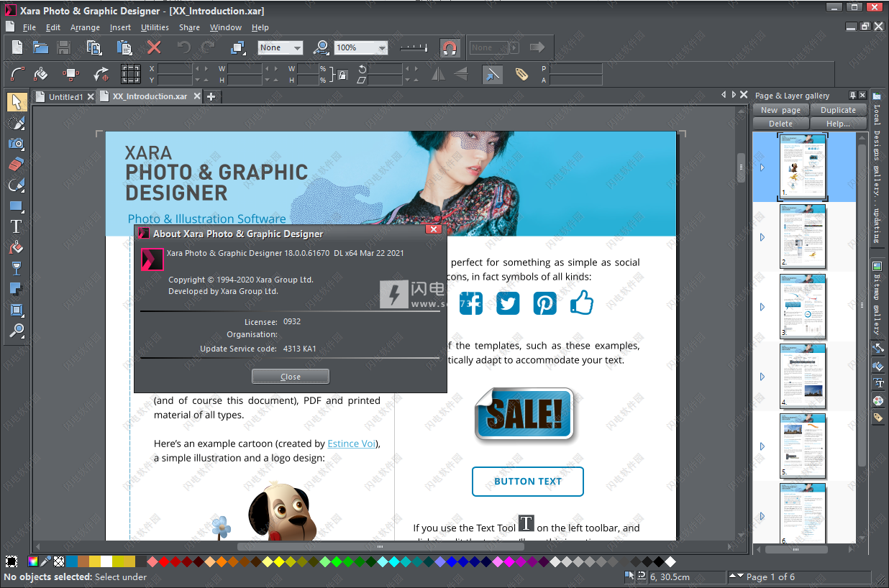Switch to the Untitled1 document tab
The width and height of the screenshot is (889, 588).
[x=65, y=96]
